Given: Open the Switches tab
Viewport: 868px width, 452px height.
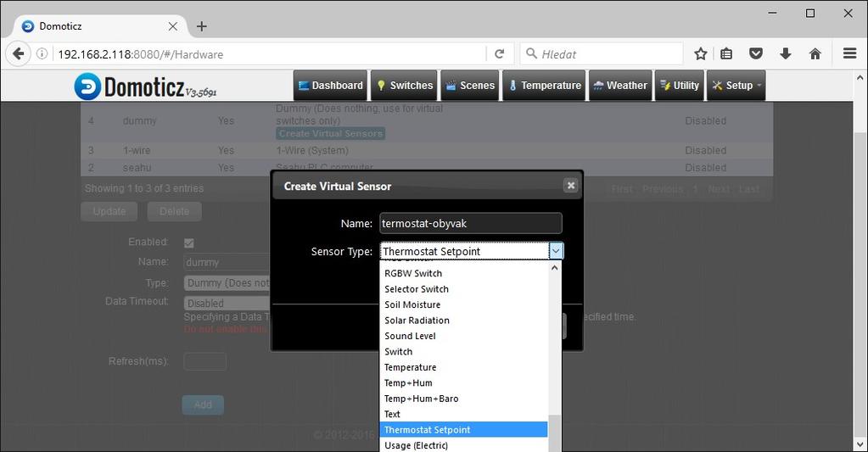Looking at the screenshot, I should (x=404, y=85).
